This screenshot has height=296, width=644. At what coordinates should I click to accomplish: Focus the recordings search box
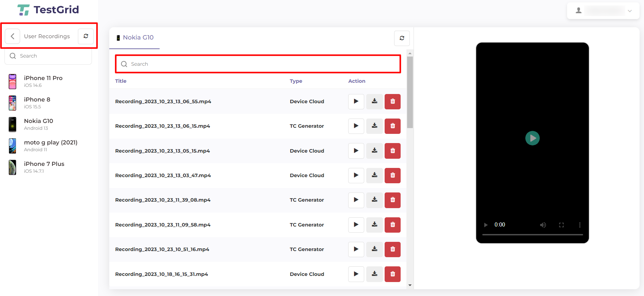coord(258,64)
